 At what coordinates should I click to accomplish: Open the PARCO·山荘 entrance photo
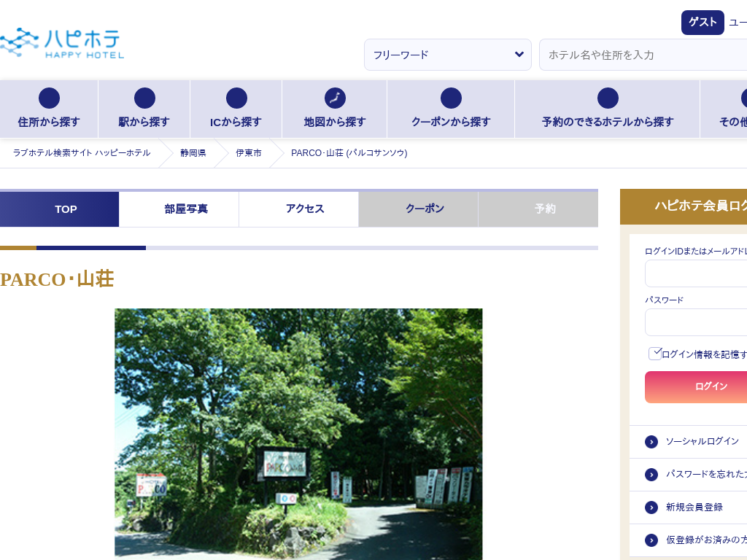(x=298, y=435)
